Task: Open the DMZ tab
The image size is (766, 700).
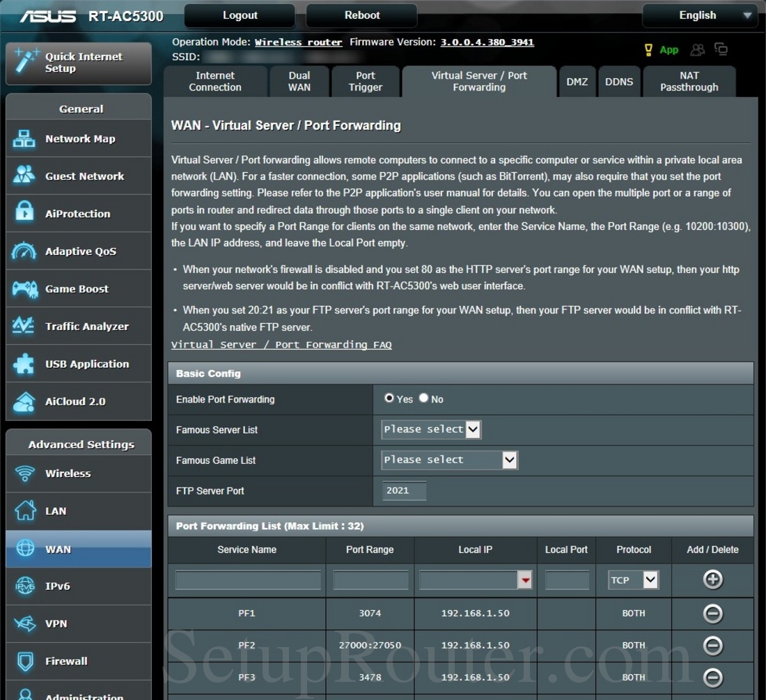Action: [x=577, y=81]
